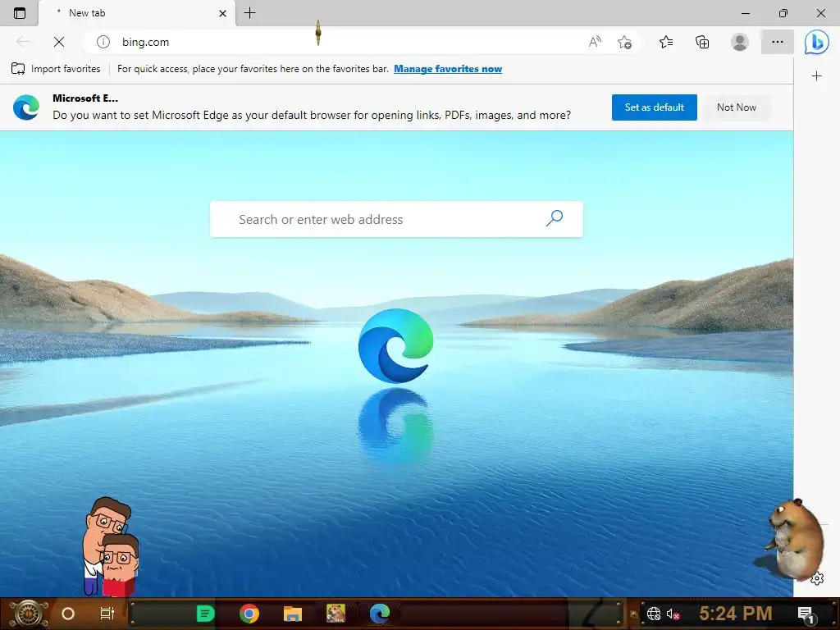Open the 5:24 PM clock

pos(736,614)
